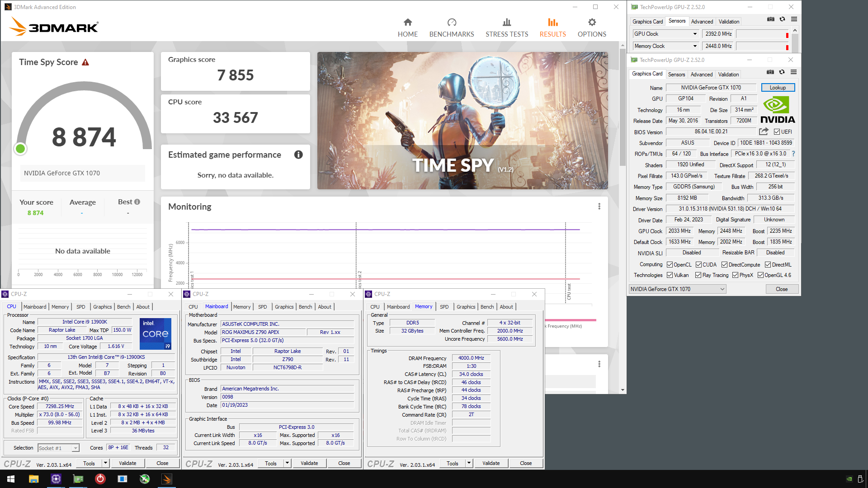Click NVIDIA icon in system tray
This screenshot has width=868, height=488.
point(849,479)
